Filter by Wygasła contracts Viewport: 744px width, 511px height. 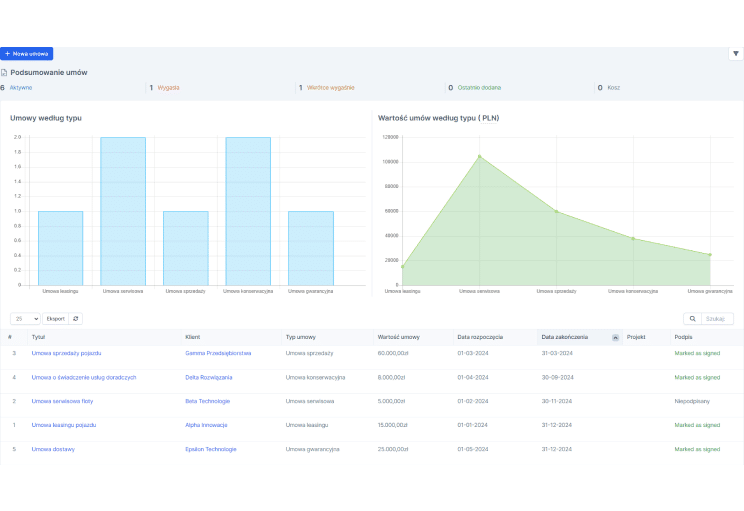[x=168, y=88]
